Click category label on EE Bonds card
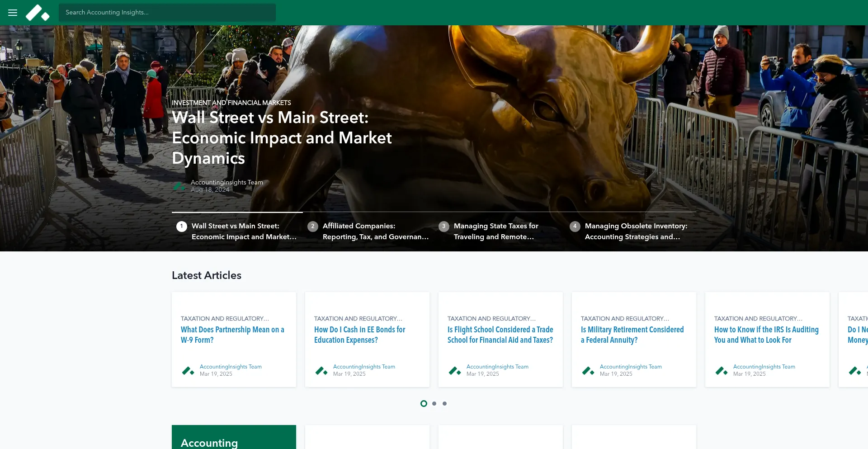 click(358, 318)
